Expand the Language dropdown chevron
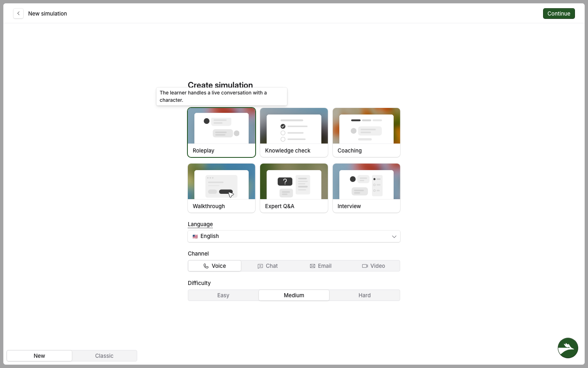Image resolution: width=588 pixels, height=368 pixels. coord(394,237)
